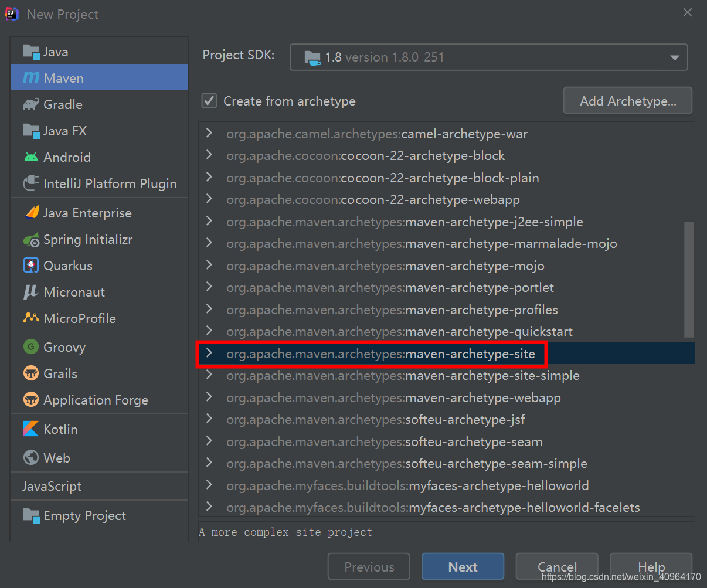The height and width of the screenshot is (588, 707).
Task: Click the Empty Project folder icon
Action: [31, 515]
